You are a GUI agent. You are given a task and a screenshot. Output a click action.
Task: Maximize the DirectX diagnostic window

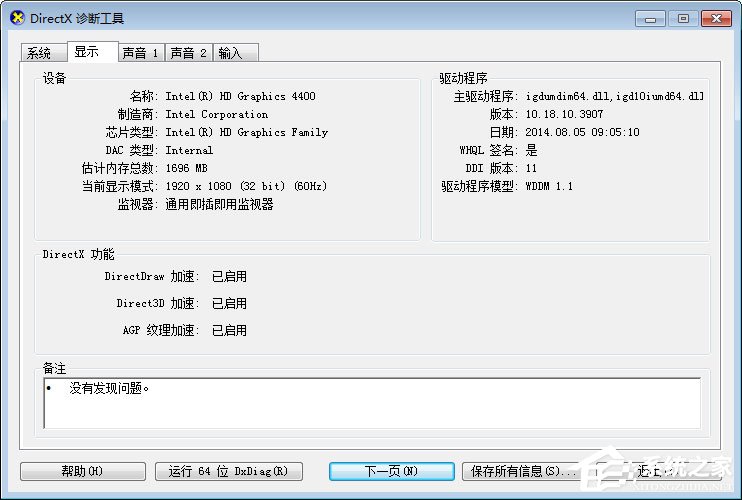683,19
